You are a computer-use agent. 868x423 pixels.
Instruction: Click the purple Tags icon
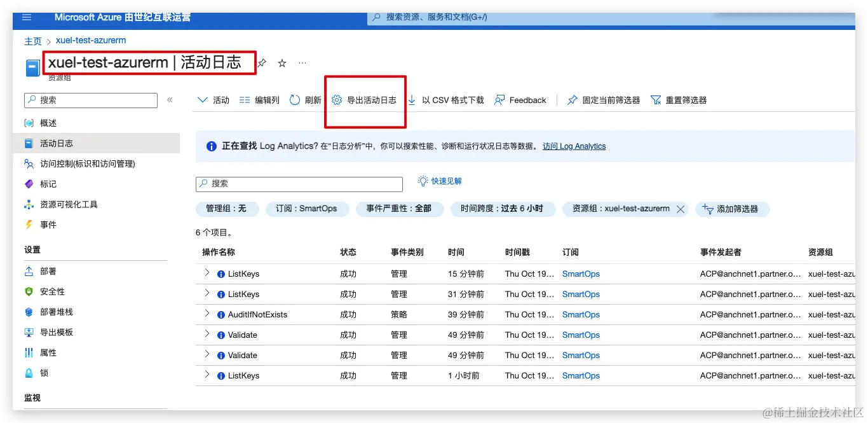(29, 184)
